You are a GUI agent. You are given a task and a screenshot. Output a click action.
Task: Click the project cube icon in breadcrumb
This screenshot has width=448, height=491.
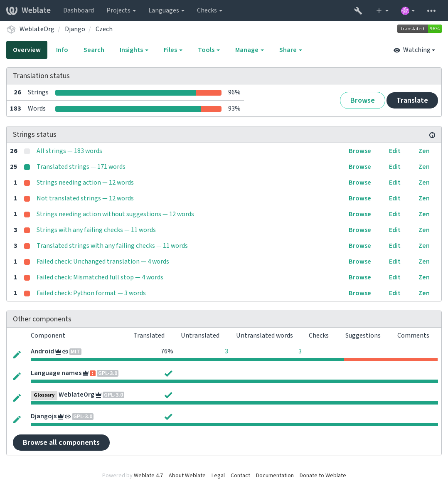[11, 29]
